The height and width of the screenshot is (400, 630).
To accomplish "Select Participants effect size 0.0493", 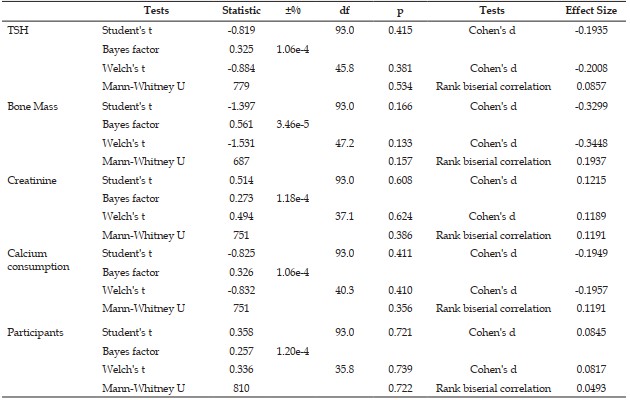I will coord(591,388).
